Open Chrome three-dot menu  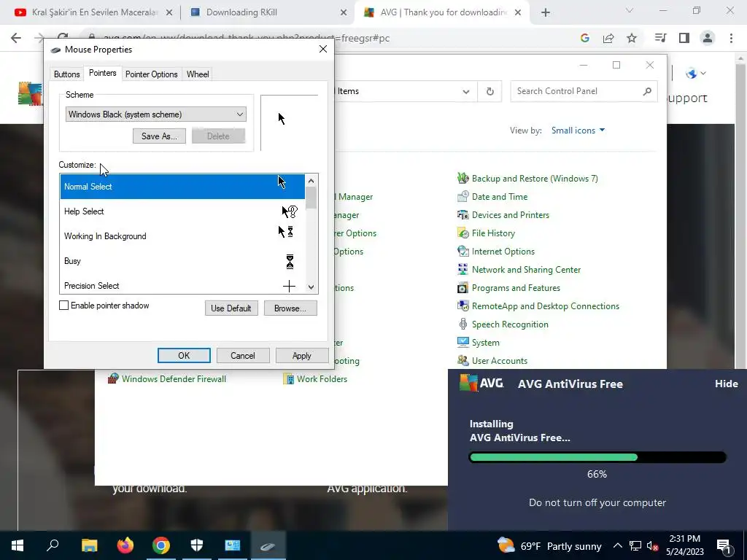731,38
